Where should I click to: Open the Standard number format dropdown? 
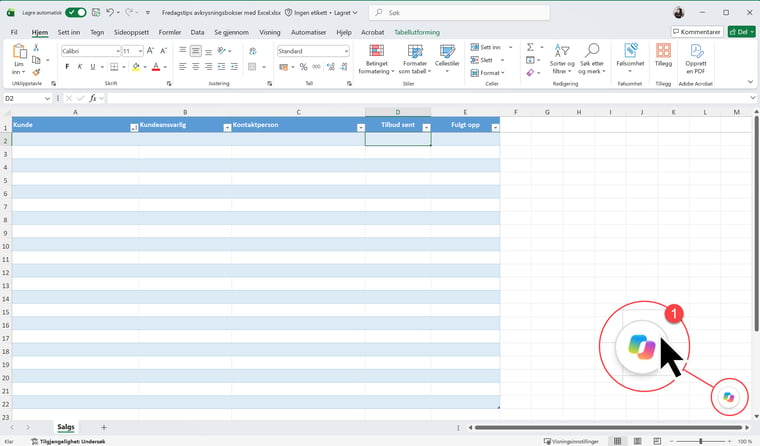[346, 51]
